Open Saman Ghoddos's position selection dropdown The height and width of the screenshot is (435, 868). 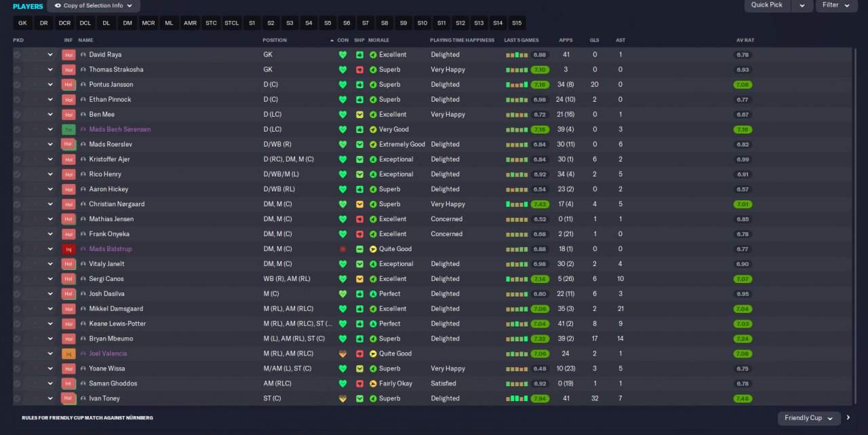[40, 383]
